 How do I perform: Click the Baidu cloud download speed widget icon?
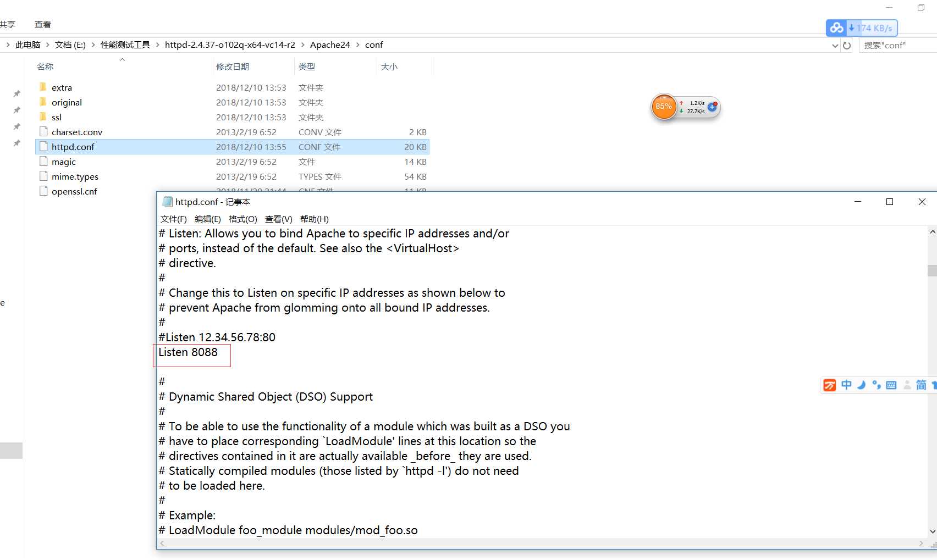[x=837, y=27]
